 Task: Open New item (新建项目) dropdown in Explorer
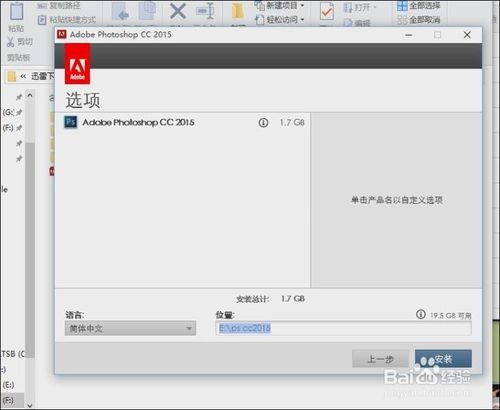pyautogui.click(x=280, y=5)
